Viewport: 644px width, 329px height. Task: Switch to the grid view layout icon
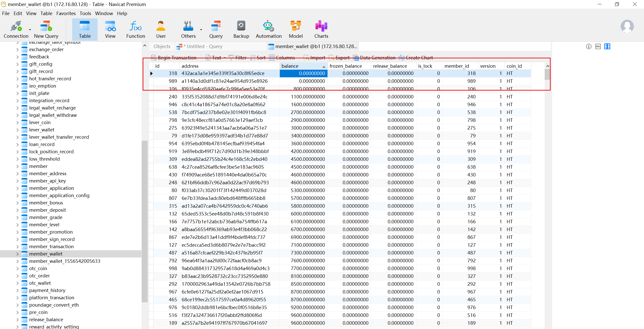(x=607, y=46)
